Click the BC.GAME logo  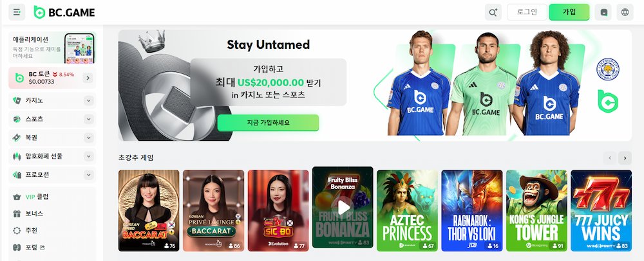coord(64,12)
